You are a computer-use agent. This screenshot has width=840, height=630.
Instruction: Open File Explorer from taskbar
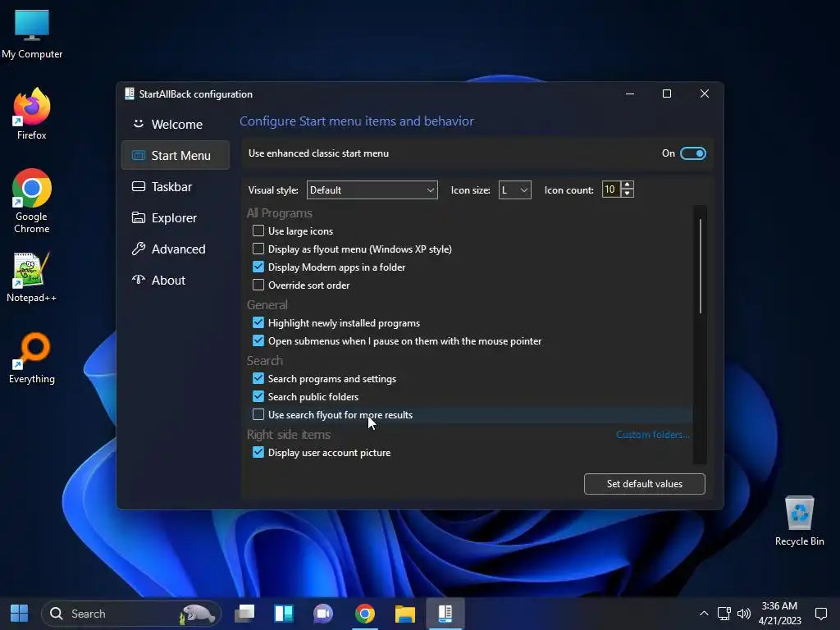point(405,614)
